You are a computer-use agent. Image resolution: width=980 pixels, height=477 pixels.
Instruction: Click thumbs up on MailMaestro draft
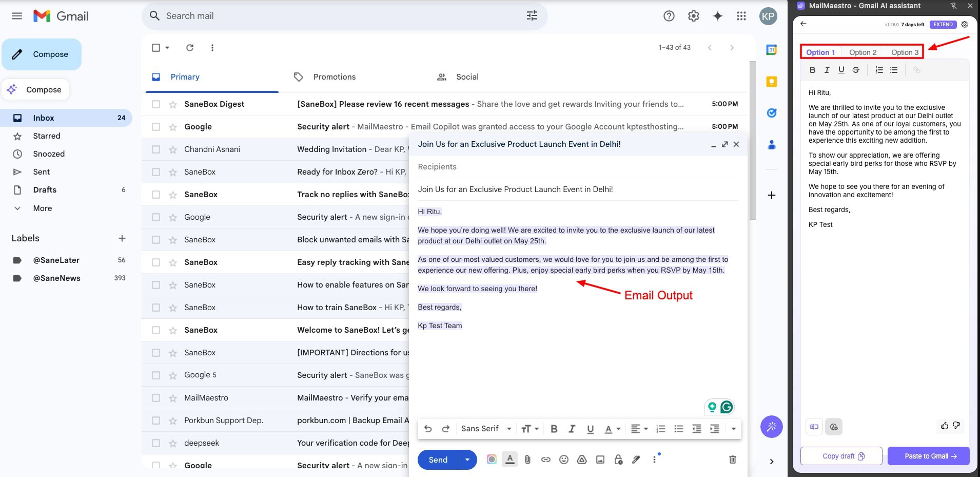coord(944,426)
